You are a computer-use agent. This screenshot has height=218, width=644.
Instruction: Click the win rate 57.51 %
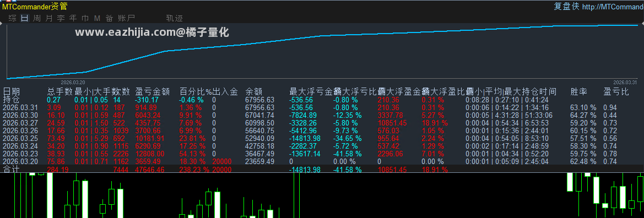583,138
